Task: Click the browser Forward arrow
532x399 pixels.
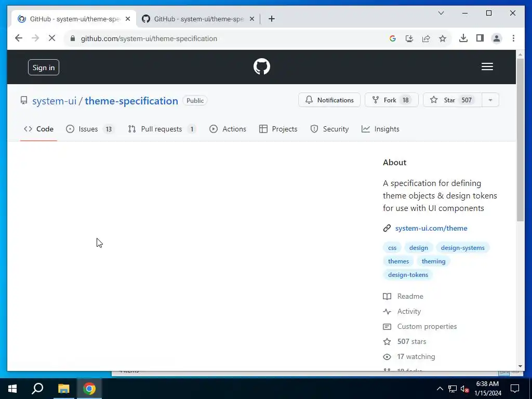Action: pyautogui.click(x=35, y=38)
